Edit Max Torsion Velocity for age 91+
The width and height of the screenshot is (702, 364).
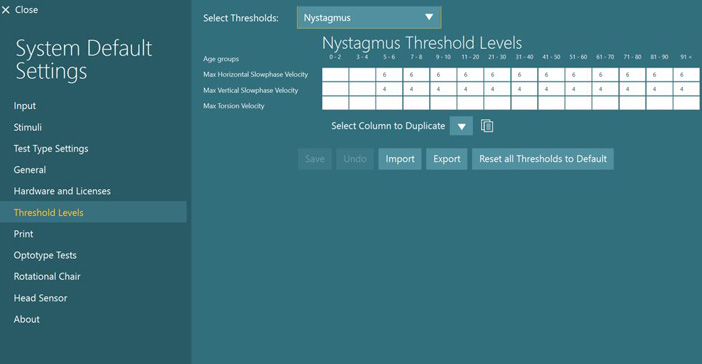[x=686, y=103]
